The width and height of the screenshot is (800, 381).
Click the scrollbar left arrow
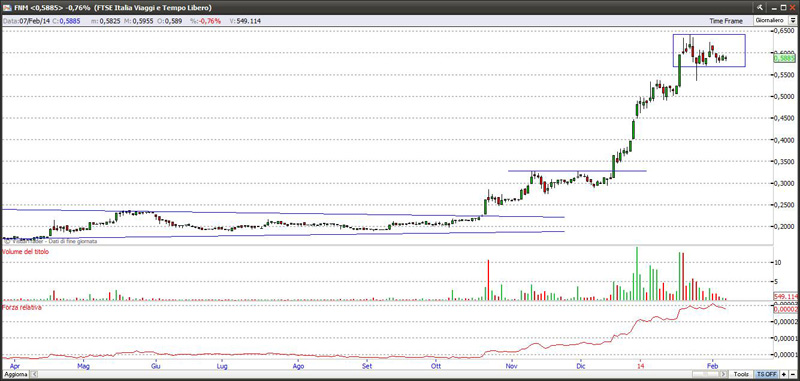pyautogui.click(x=35, y=374)
